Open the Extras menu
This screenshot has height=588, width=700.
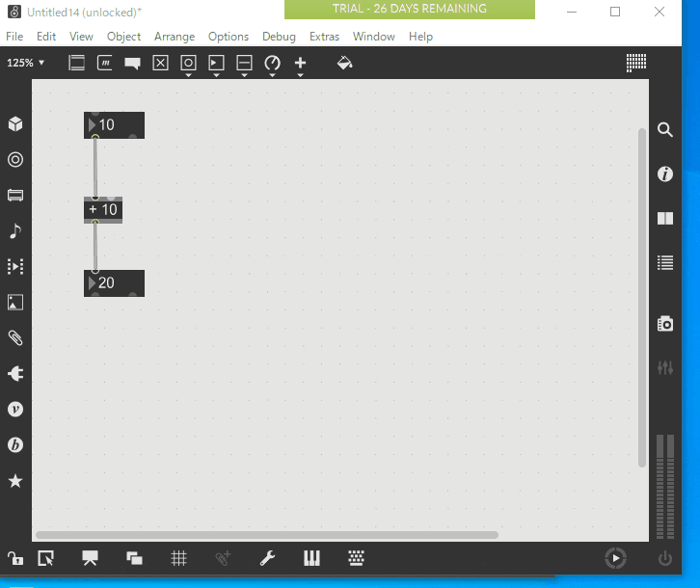(x=324, y=37)
